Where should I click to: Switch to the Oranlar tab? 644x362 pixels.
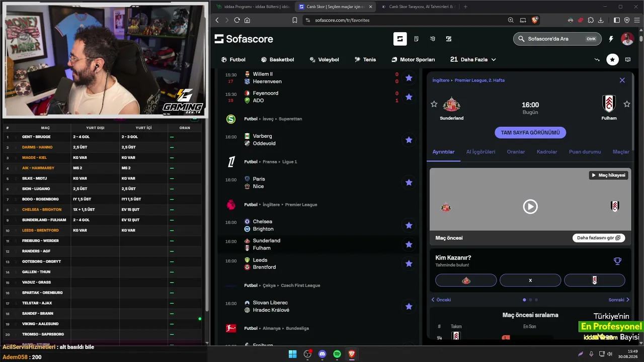516,152
